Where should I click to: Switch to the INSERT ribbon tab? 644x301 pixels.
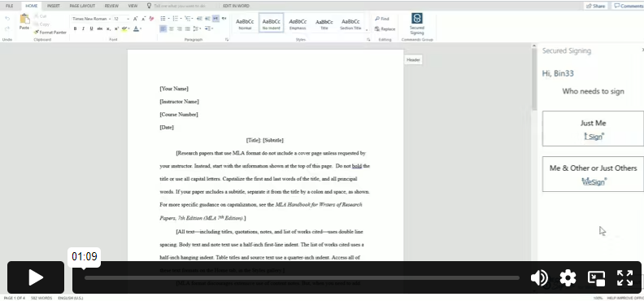click(54, 6)
